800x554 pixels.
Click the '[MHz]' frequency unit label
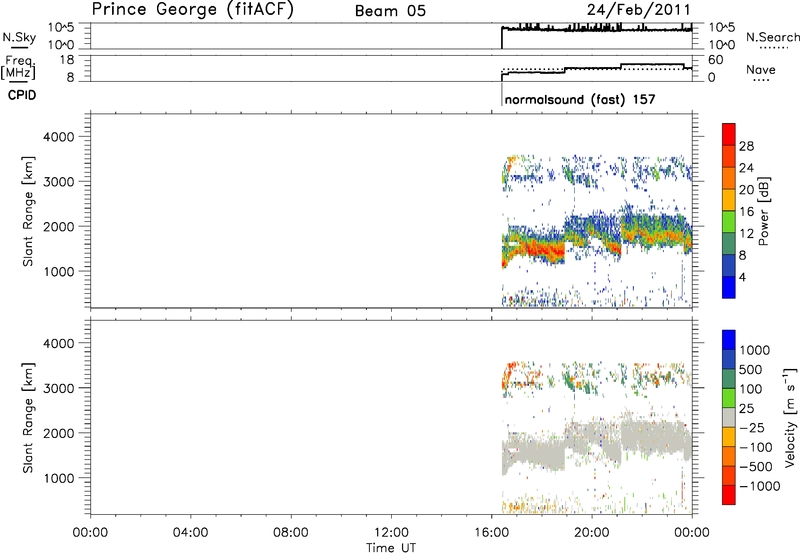tap(18, 72)
